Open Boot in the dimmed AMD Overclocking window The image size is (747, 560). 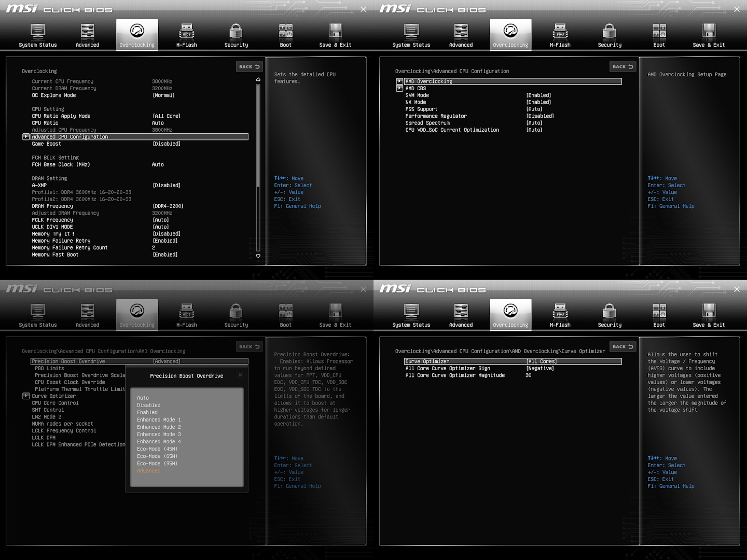pyautogui.click(x=286, y=315)
